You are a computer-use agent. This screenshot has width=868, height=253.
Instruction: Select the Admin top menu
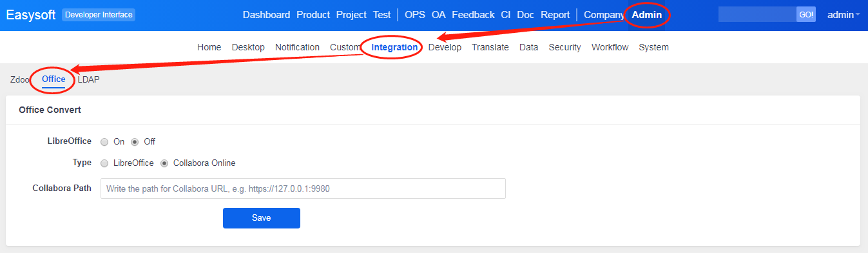coord(646,15)
